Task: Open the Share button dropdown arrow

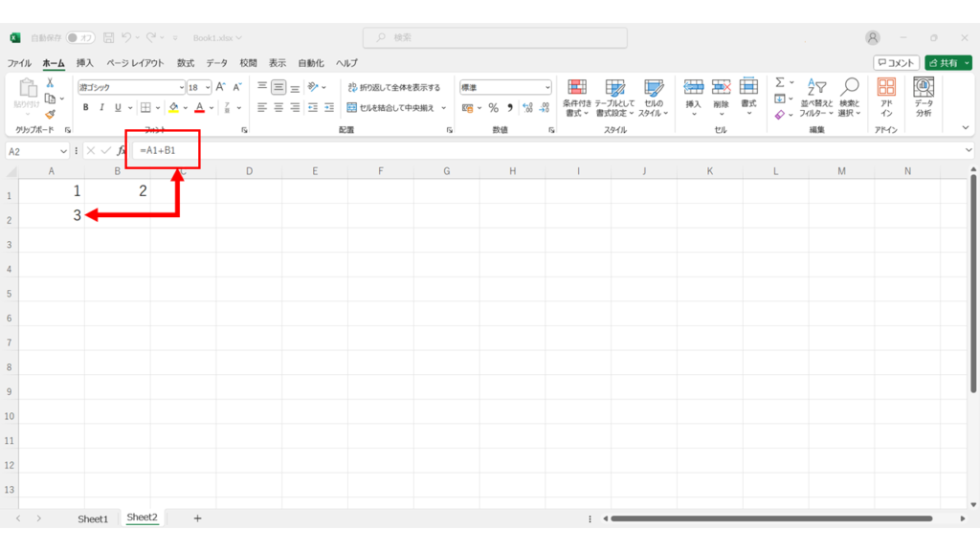Action: pos(967,63)
